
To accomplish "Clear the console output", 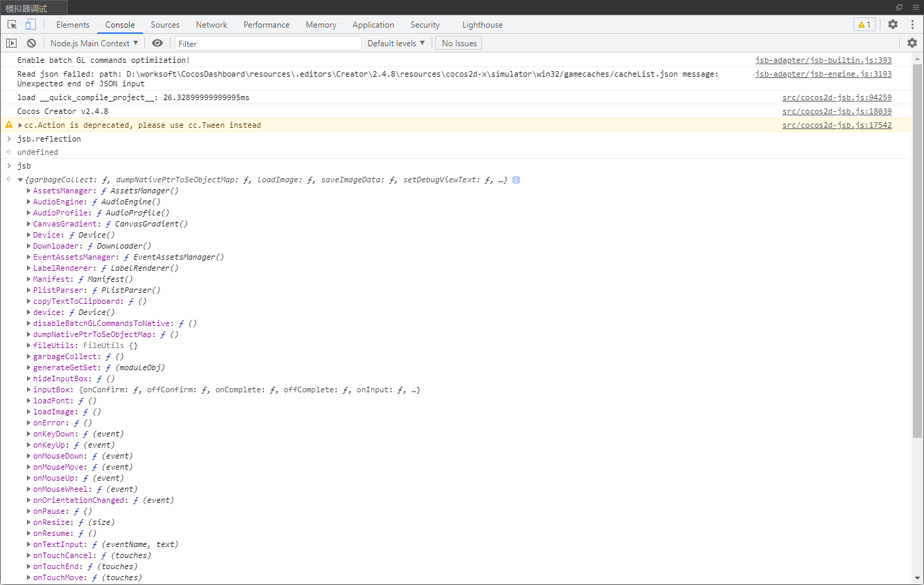I will [x=31, y=43].
